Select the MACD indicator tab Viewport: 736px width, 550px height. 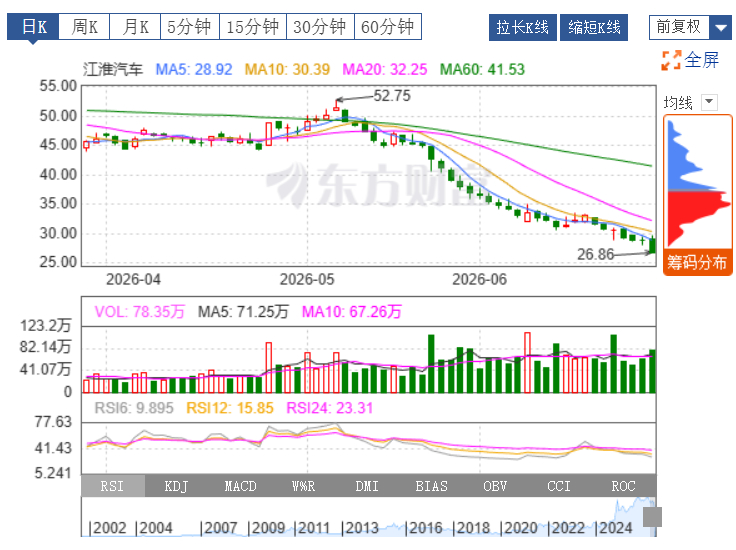240,486
